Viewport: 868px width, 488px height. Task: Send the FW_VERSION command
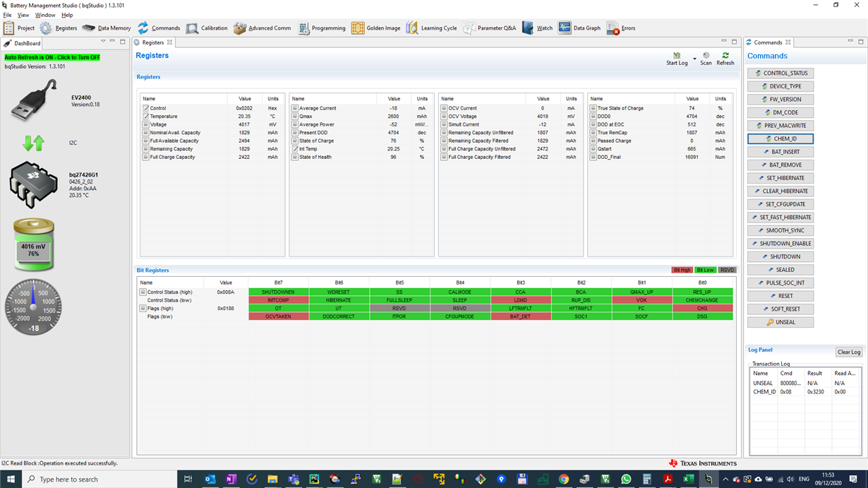(780, 100)
